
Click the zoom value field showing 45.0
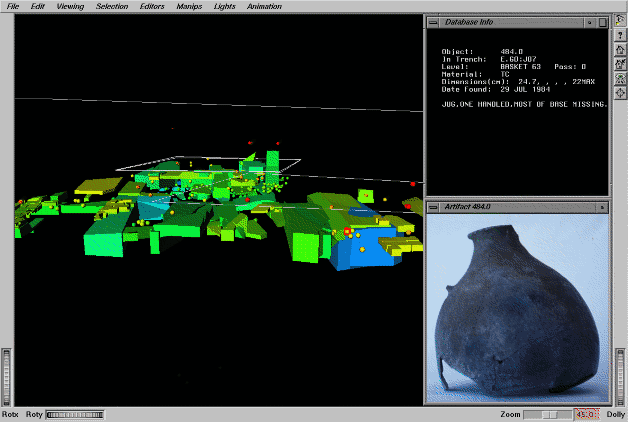(586, 414)
